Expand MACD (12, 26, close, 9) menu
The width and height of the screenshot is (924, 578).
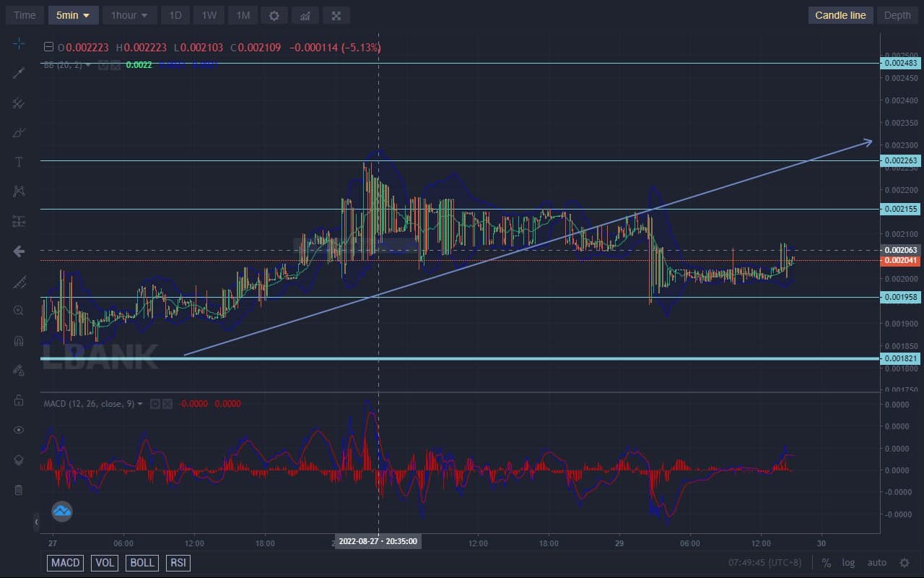pyautogui.click(x=140, y=404)
